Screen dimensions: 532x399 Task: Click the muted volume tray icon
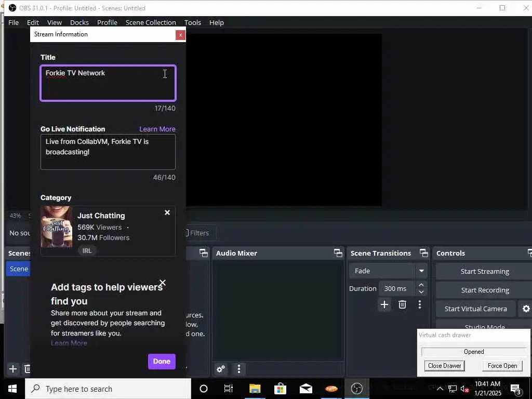click(x=465, y=389)
